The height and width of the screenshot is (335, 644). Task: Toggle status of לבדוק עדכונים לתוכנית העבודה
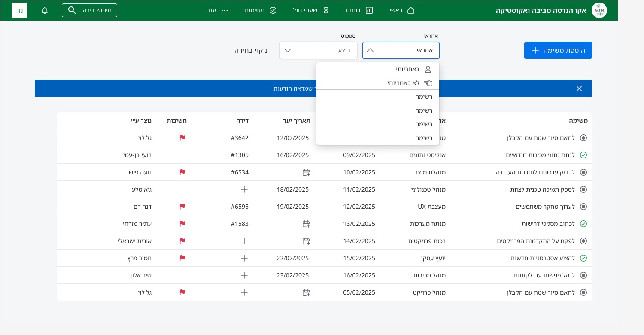[583, 172]
